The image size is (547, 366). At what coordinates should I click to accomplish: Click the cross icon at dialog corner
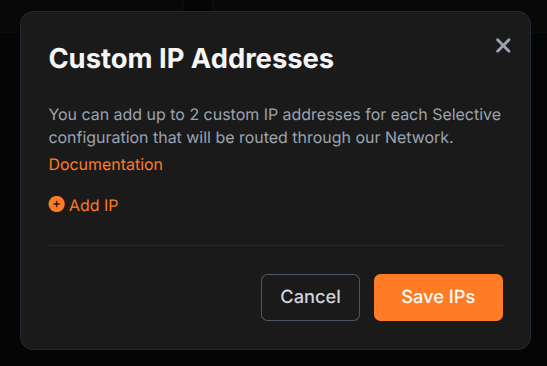[503, 46]
